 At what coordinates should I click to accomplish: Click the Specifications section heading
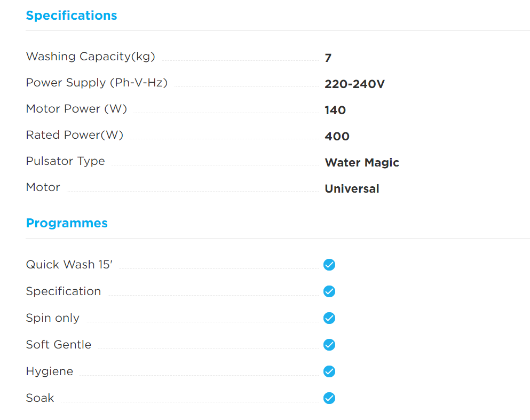tap(72, 15)
